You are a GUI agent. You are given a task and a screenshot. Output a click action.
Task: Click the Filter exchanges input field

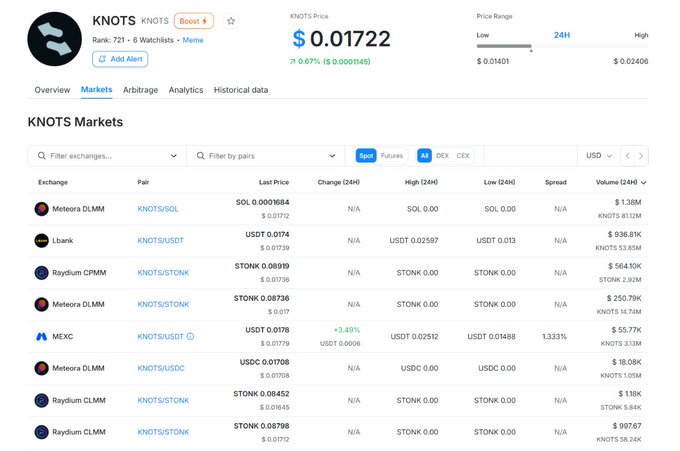[x=108, y=156]
